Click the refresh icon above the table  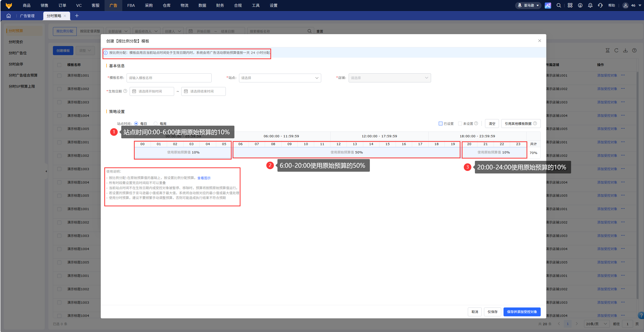[x=616, y=50]
